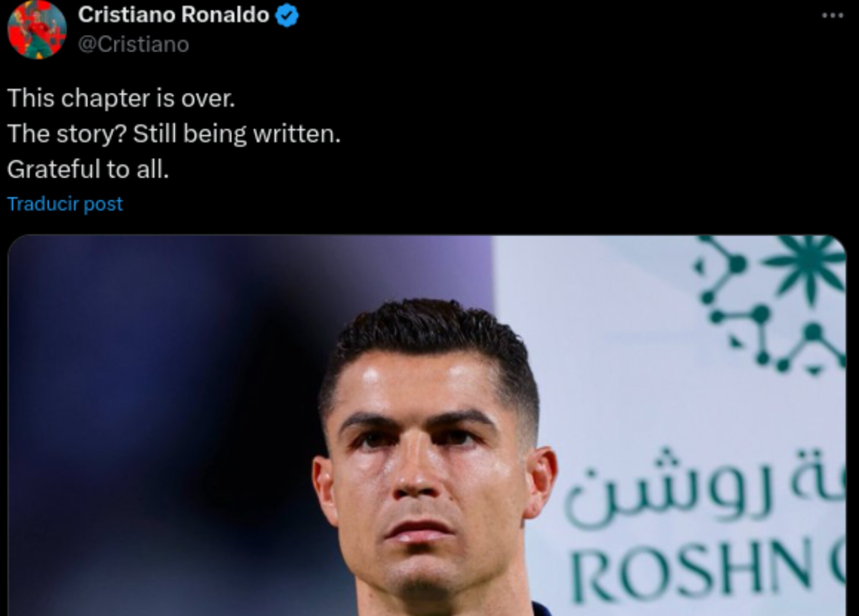Open the three-dot more options menu
This screenshot has width=859, height=616.
point(832,15)
